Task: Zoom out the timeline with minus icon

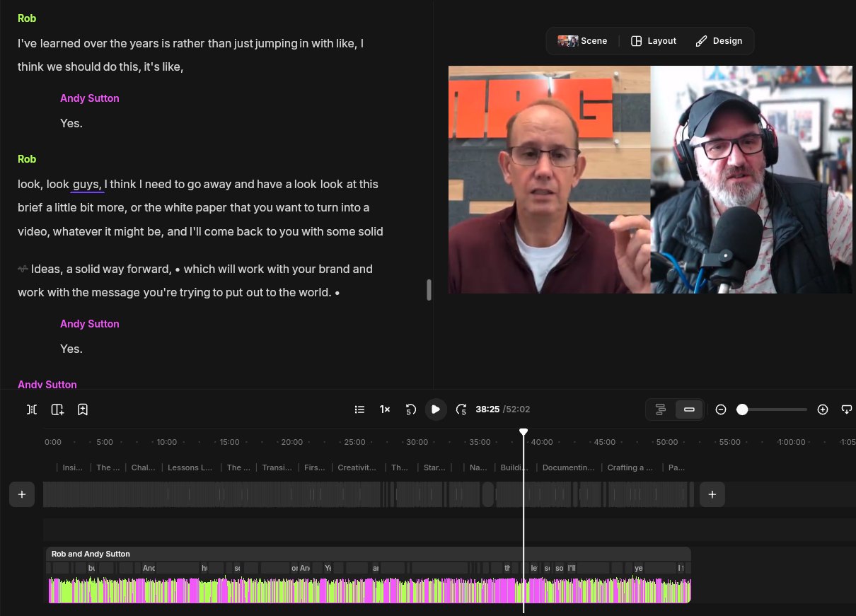Action: coord(721,409)
